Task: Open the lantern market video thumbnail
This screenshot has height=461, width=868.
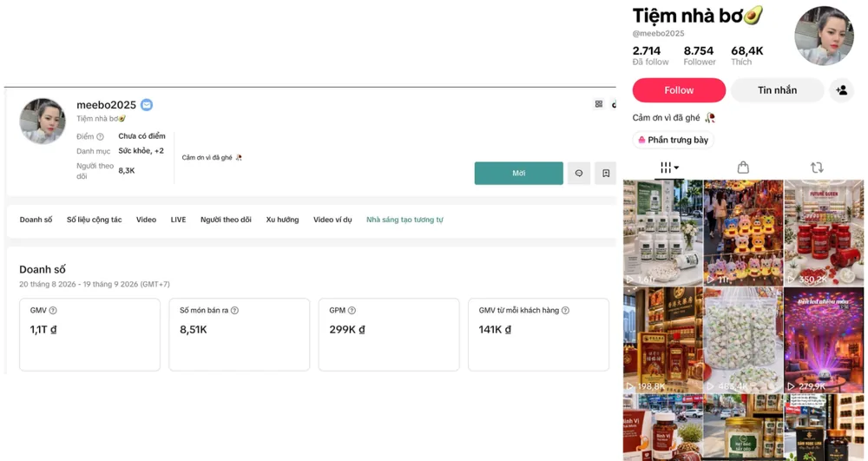Action: [744, 233]
